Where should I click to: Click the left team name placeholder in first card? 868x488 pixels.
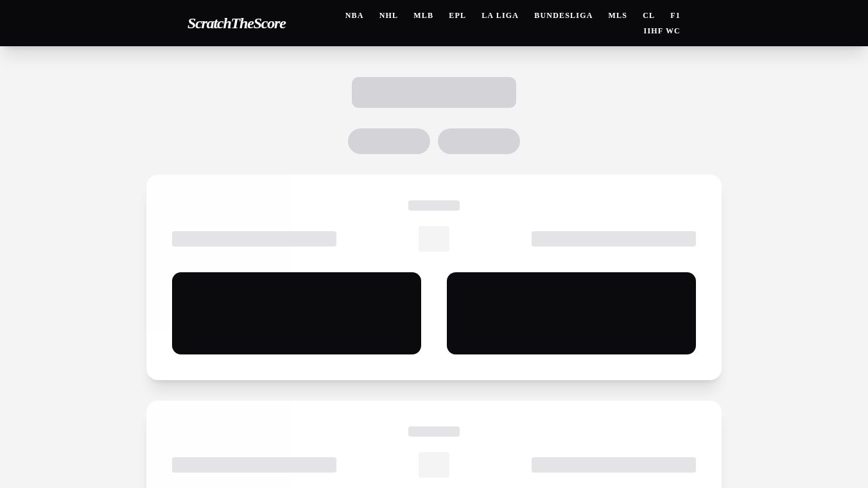click(254, 239)
